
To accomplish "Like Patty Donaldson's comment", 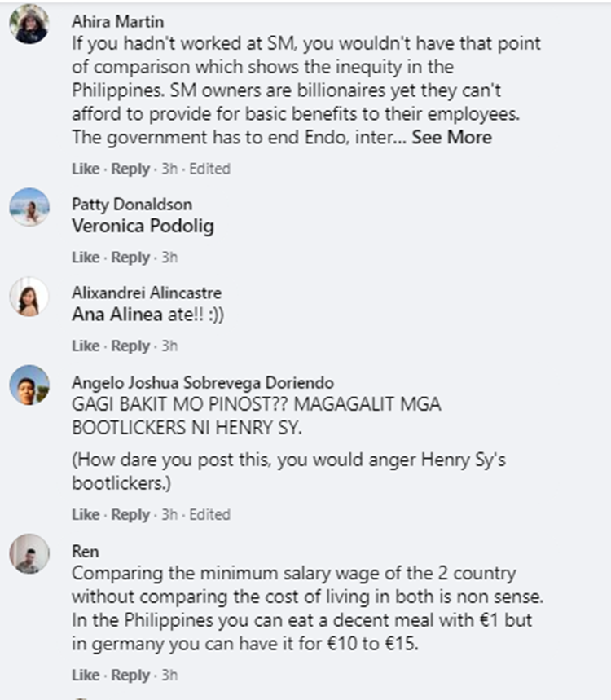I will click(85, 258).
